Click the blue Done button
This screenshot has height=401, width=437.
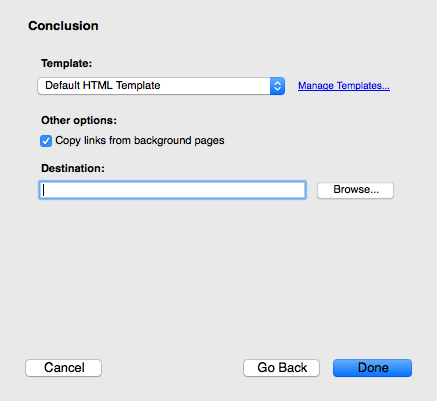pos(372,368)
